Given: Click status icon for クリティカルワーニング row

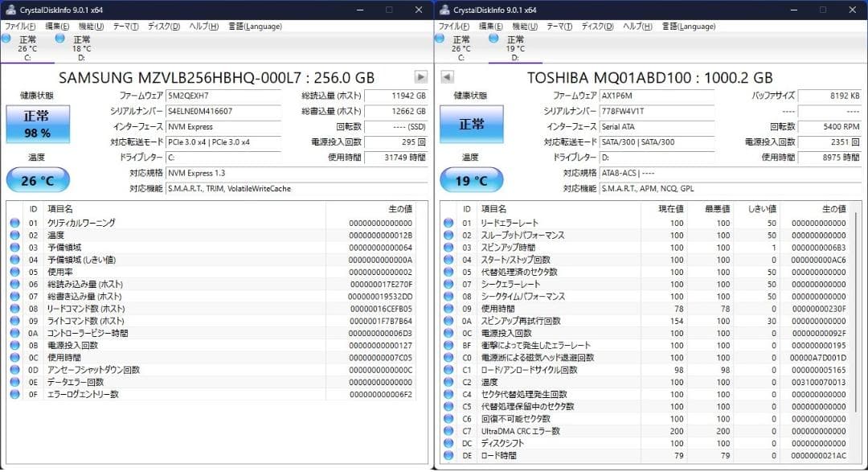Looking at the screenshot, I should click(x=15, y=223).
